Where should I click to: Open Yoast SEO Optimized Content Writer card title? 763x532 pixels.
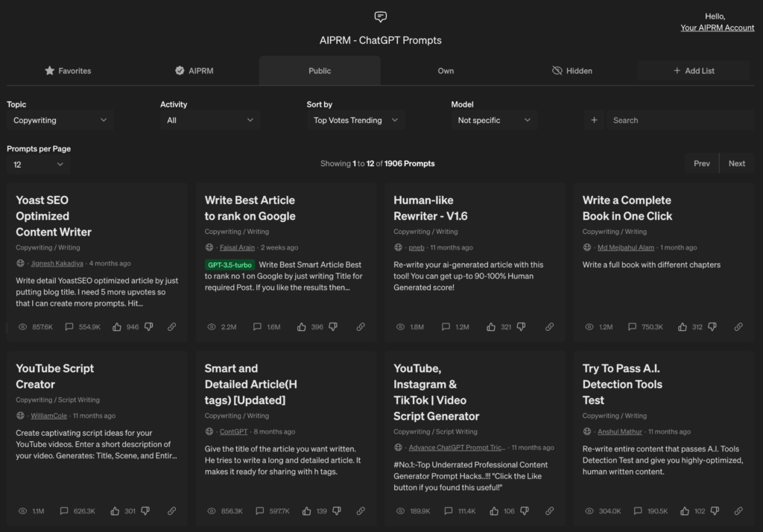(54, 216)
